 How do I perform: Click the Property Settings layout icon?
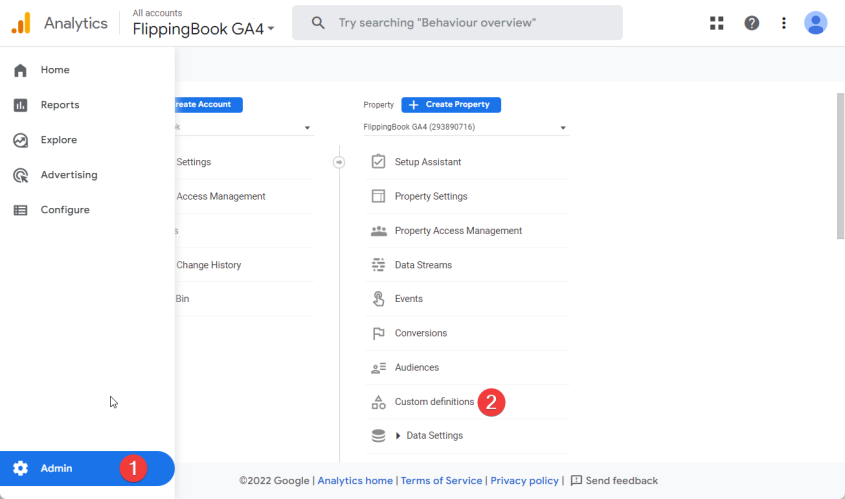(378, 196)
